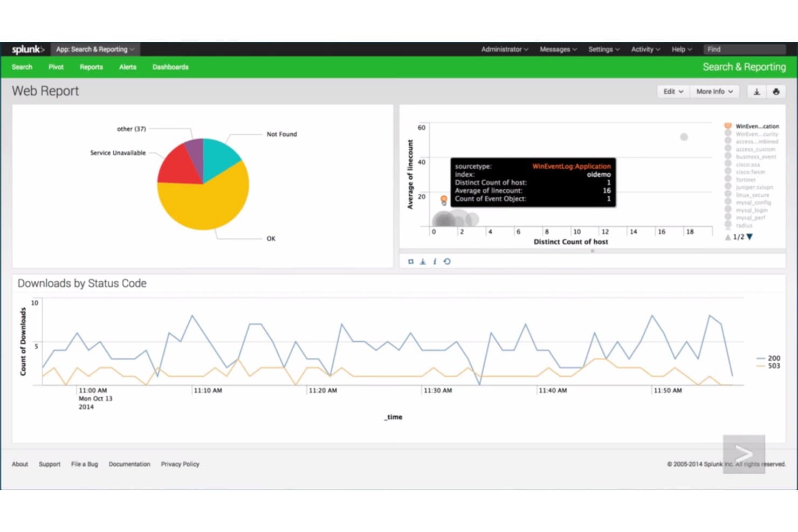Click the About footer link
798x532 pixels.
coord(20,464)
